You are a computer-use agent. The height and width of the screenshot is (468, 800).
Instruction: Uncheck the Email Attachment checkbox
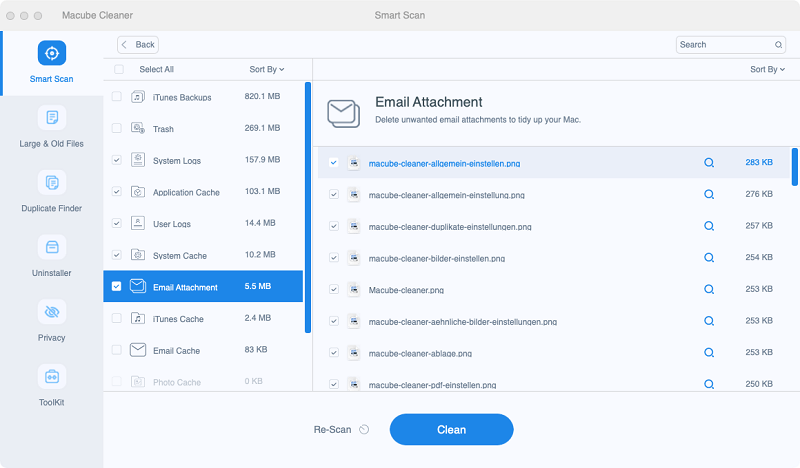click(117, 286)
